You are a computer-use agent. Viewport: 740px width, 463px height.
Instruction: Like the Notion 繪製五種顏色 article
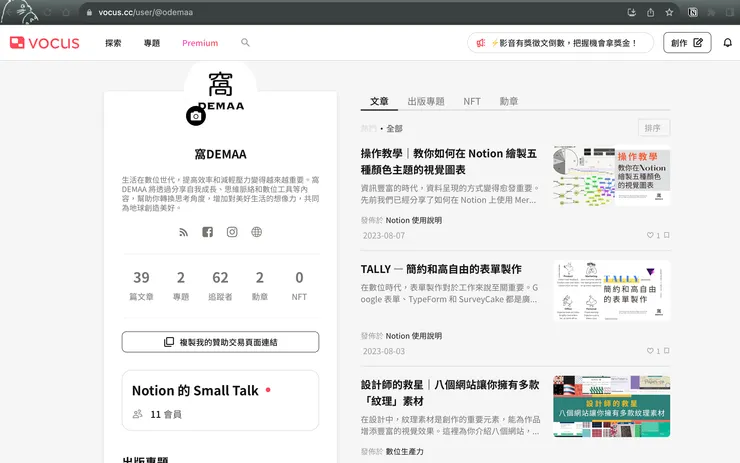(x=650, y=235)
